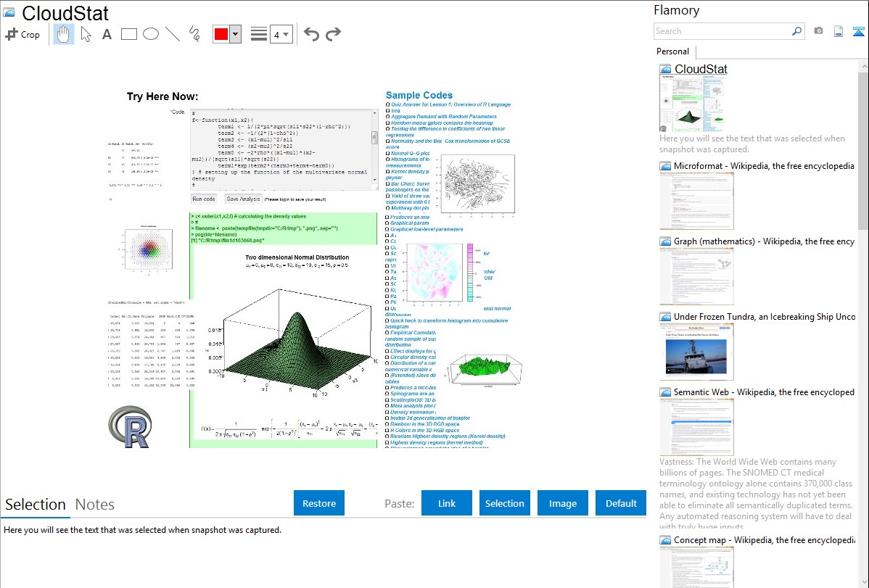Click the Image paste button
The image size is (869, 588).
pos(562,503)
